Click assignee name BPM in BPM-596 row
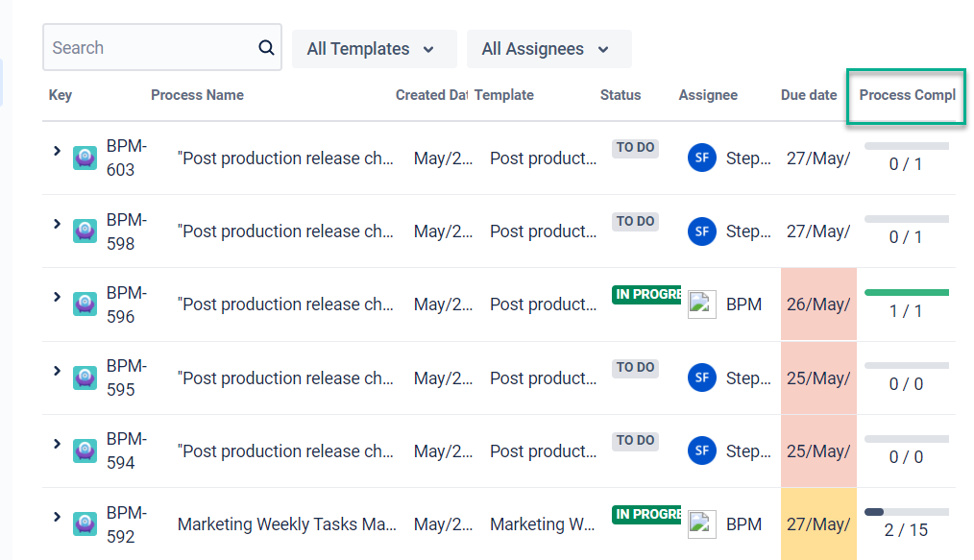Screen dimensions: 974x560 (x=743, y=304)
